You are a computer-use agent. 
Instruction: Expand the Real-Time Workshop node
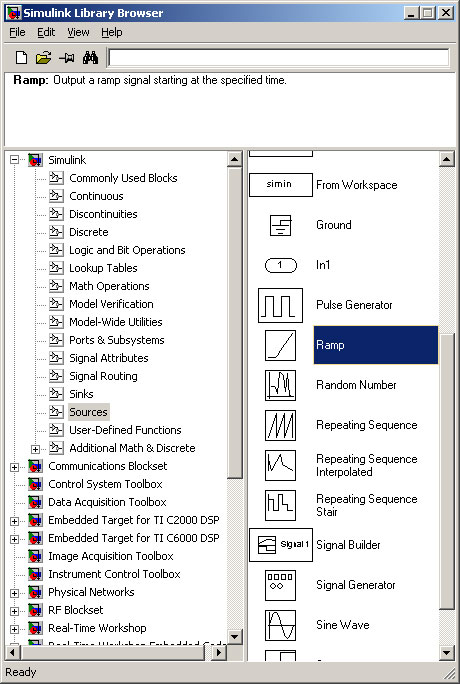tap(14, 629)
